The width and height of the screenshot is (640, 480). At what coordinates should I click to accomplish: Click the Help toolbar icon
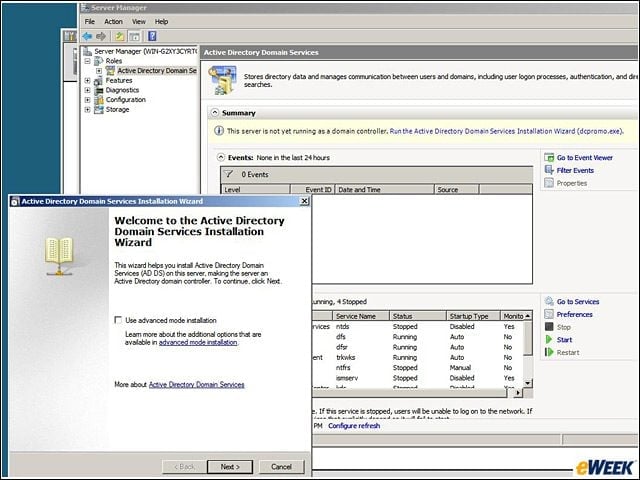pos(152,36)
